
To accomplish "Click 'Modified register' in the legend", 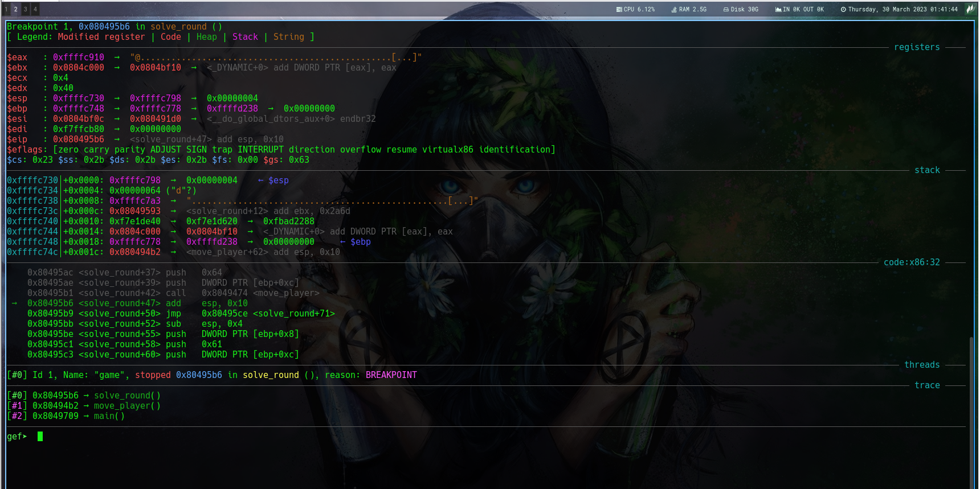I will tap(101, 37).
